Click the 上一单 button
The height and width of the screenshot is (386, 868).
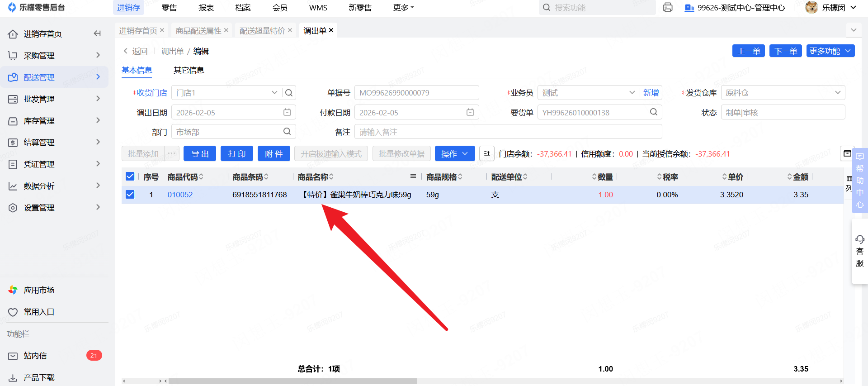click(x=749, y=51)
